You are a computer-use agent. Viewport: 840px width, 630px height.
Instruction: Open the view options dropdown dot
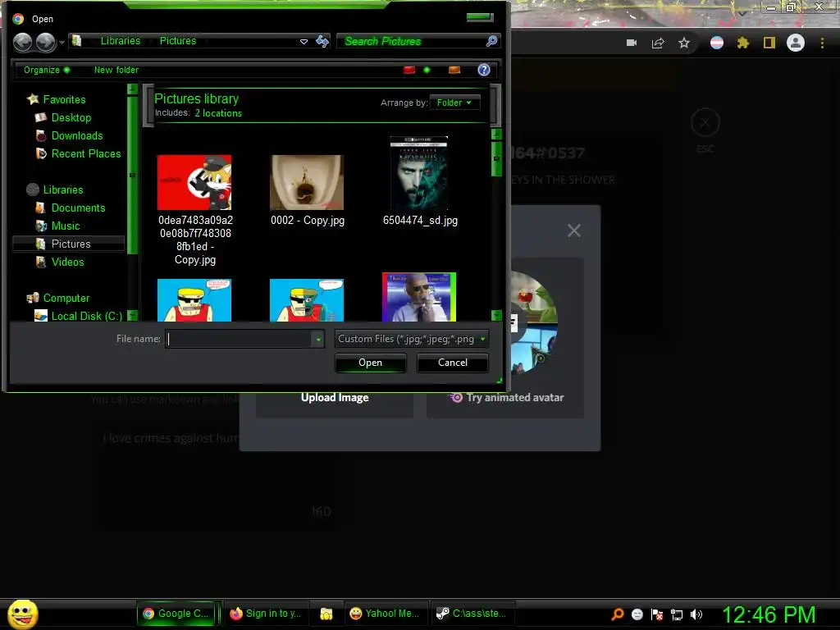(427, 70)
